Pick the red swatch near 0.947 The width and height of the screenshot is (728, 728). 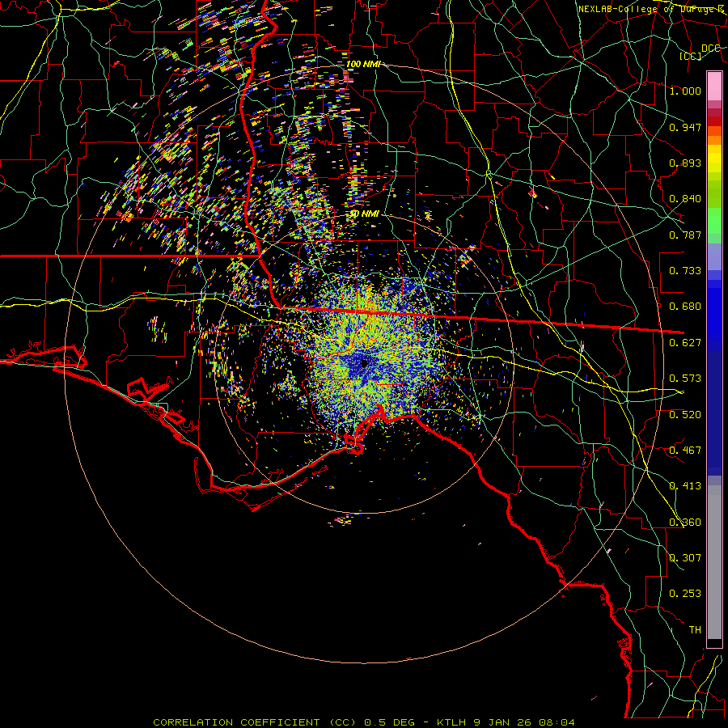pyautogui.click(x=714, y=121)
